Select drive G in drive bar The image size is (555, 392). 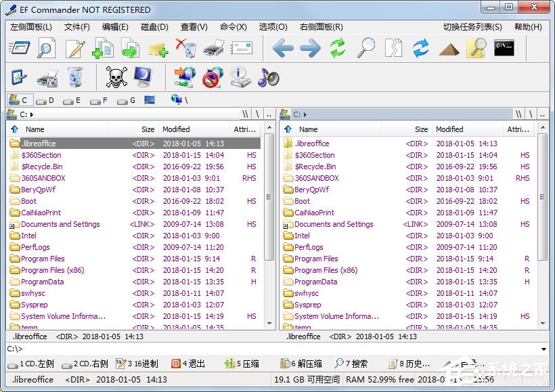pyautogui.click(x=127, y=101)
